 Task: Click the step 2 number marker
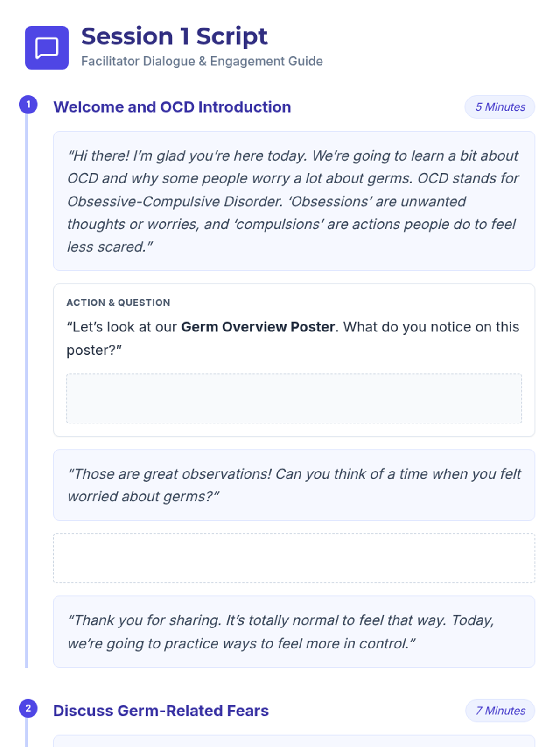coord(28,708)
